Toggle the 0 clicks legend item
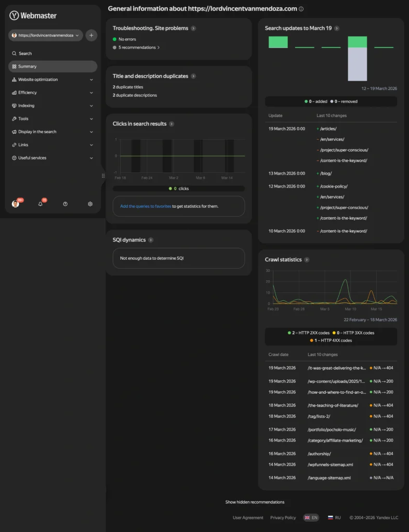Viewport: 409px width, 532px height. (x=179, y=189)
